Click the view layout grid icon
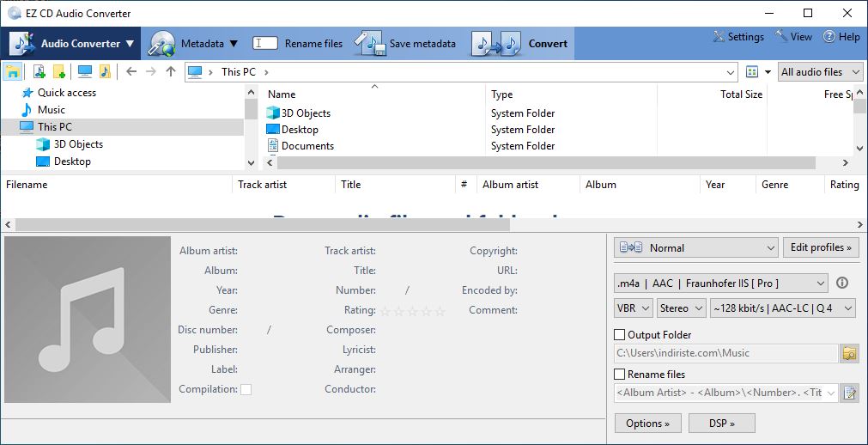 click(751, 72)
